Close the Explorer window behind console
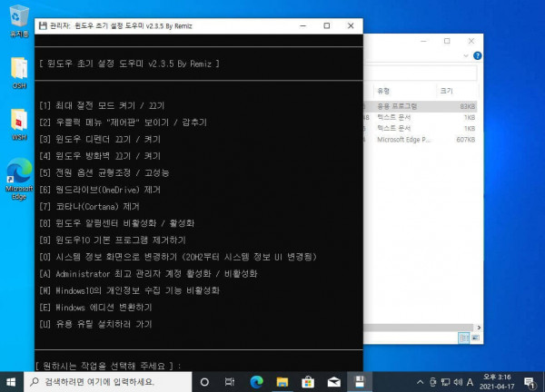Viewport: 545px width, 392px height. [471, 41]
